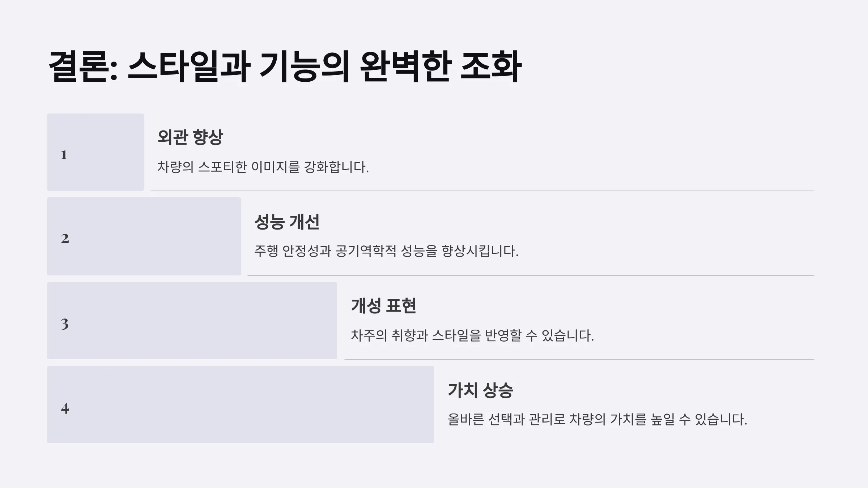Select the sentence about 주행 안정성
Image resolution: width=868 pixels, height=488 pixels.
click(386, 251)
